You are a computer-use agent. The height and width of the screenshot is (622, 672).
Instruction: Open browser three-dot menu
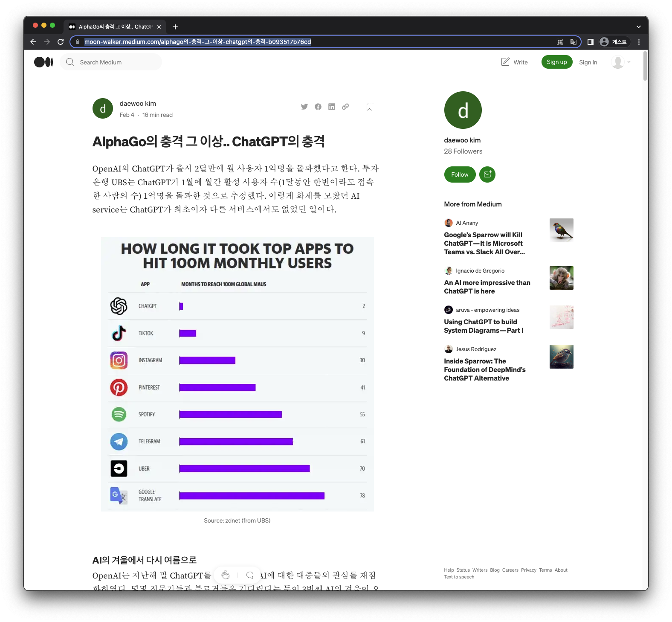tap(639, 42)
